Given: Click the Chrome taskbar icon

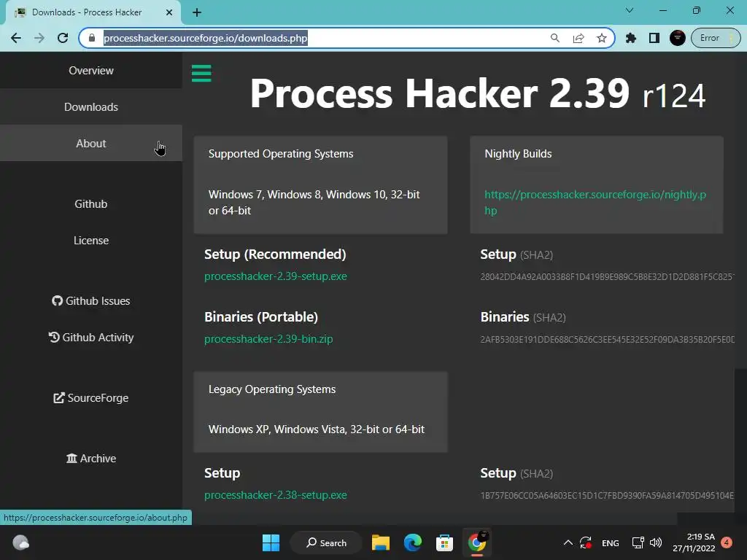Looking at the screenshot, I should pyautogui.click(x=477, y=542).
